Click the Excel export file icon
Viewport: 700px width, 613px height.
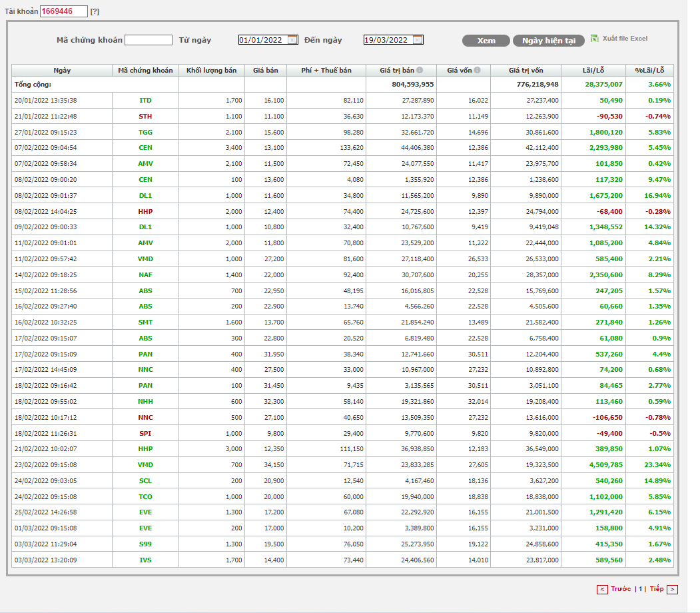594,39
